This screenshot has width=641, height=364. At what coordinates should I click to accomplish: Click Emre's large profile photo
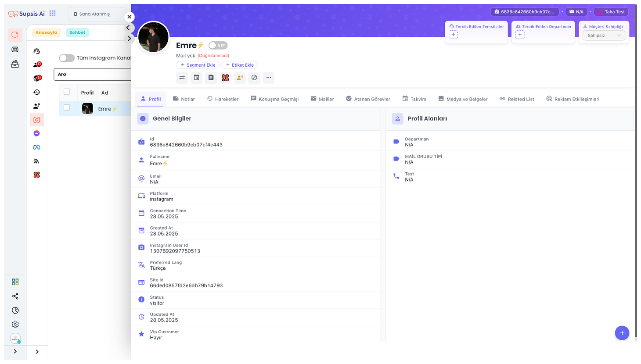[x=153, y=37]
